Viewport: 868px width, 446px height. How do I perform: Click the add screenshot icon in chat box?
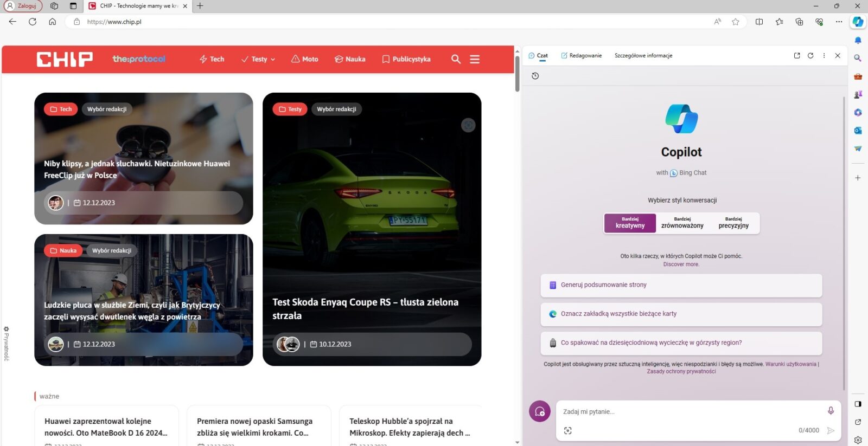567,430
